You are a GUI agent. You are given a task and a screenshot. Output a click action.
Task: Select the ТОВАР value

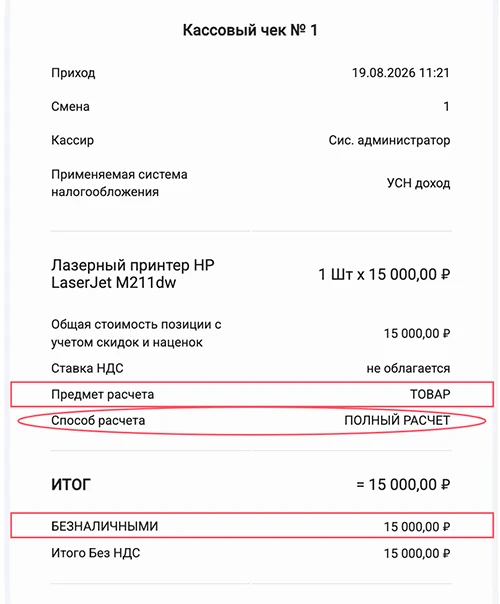click(x=430, y=394)
